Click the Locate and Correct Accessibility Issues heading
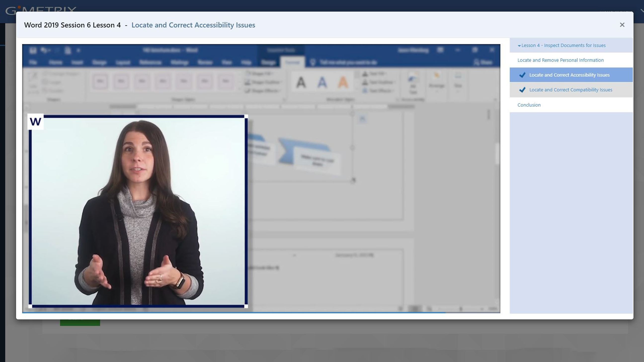644x362 pixels. (193, 25)
